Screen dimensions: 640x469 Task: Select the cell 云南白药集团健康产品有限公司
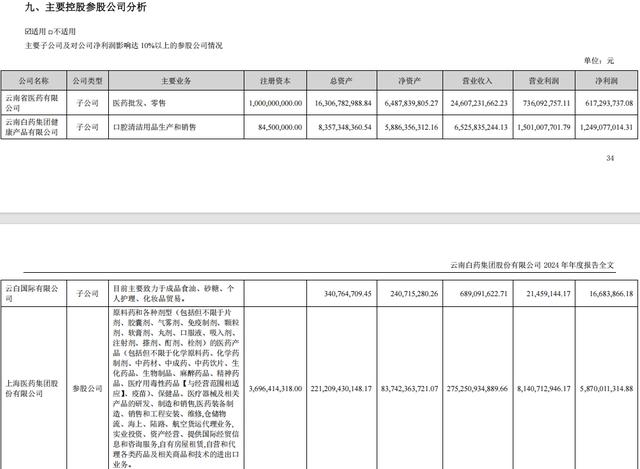point(32,127)
